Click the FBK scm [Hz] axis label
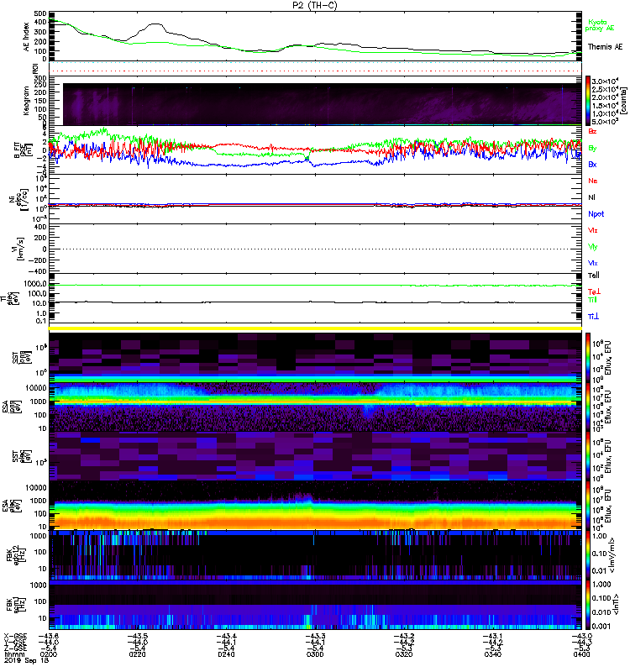 pos(15,604)
